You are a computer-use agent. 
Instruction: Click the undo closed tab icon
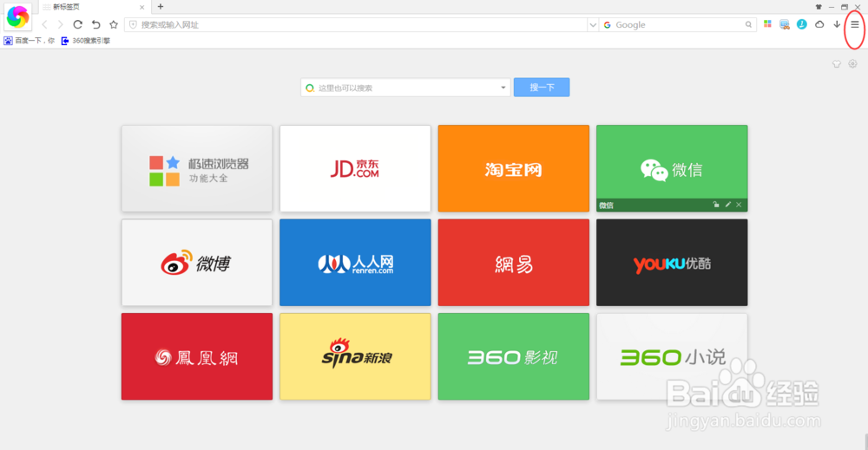95,25
